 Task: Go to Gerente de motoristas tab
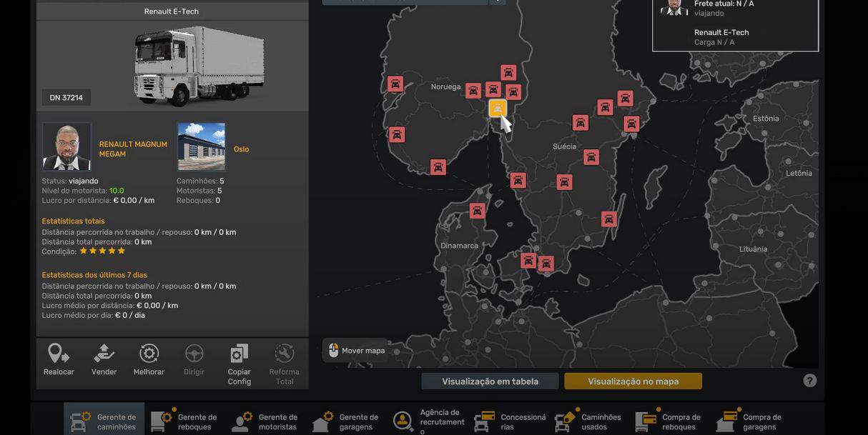coord(265,421)
